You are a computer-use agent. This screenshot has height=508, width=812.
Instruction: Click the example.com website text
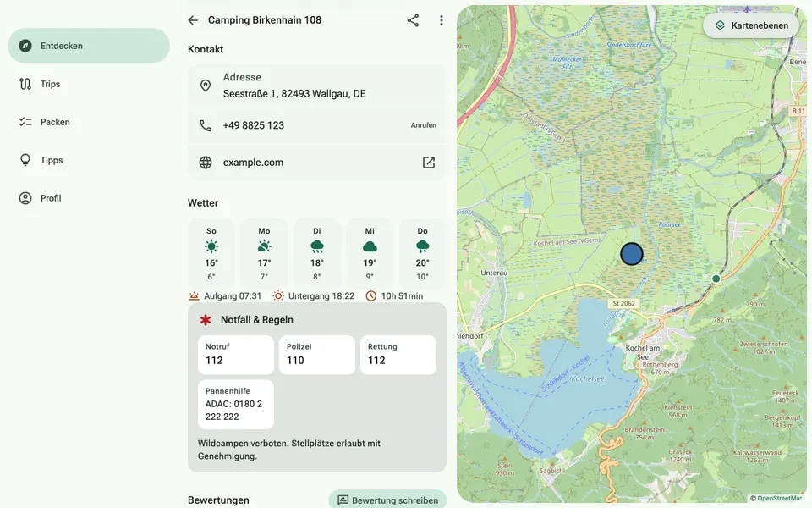(253, 163)
